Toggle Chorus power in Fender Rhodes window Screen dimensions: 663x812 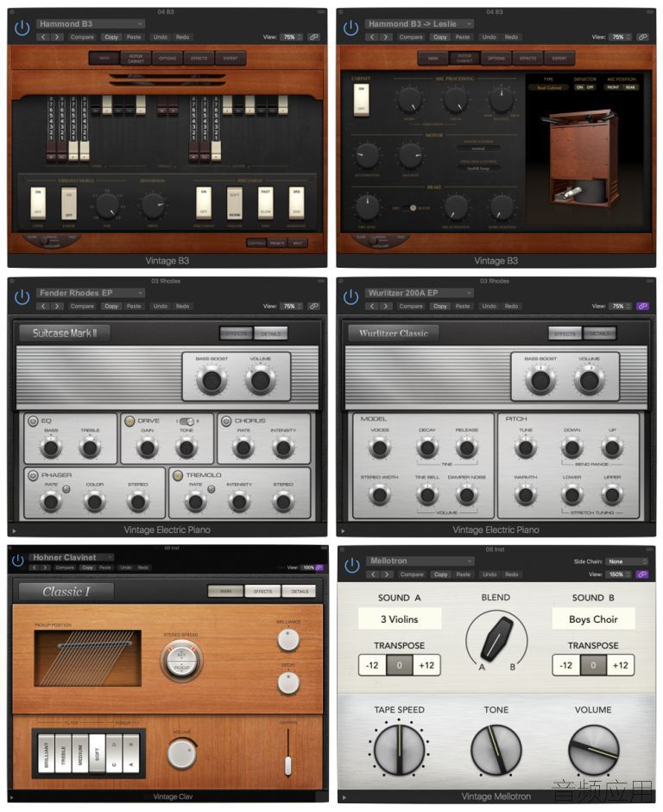coord(226,421)
